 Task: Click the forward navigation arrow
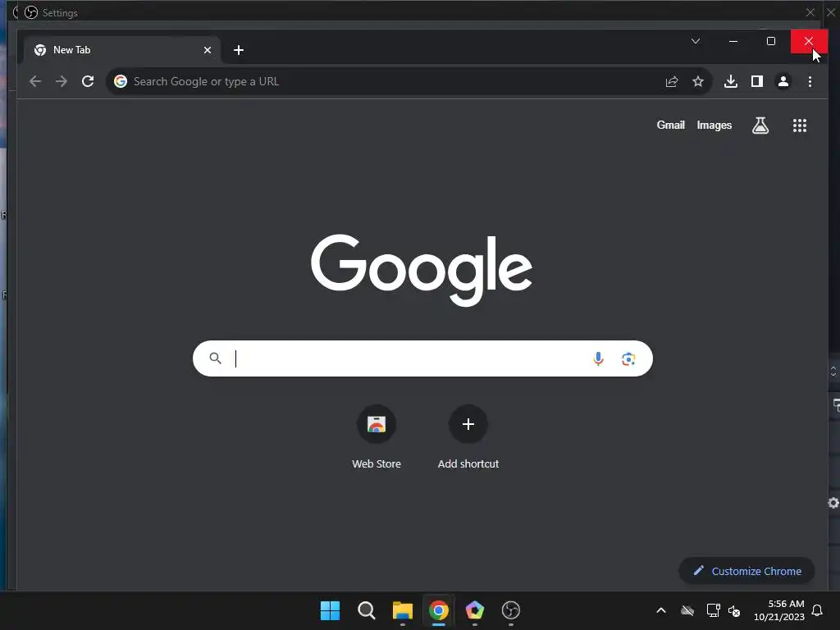point(61,81)
